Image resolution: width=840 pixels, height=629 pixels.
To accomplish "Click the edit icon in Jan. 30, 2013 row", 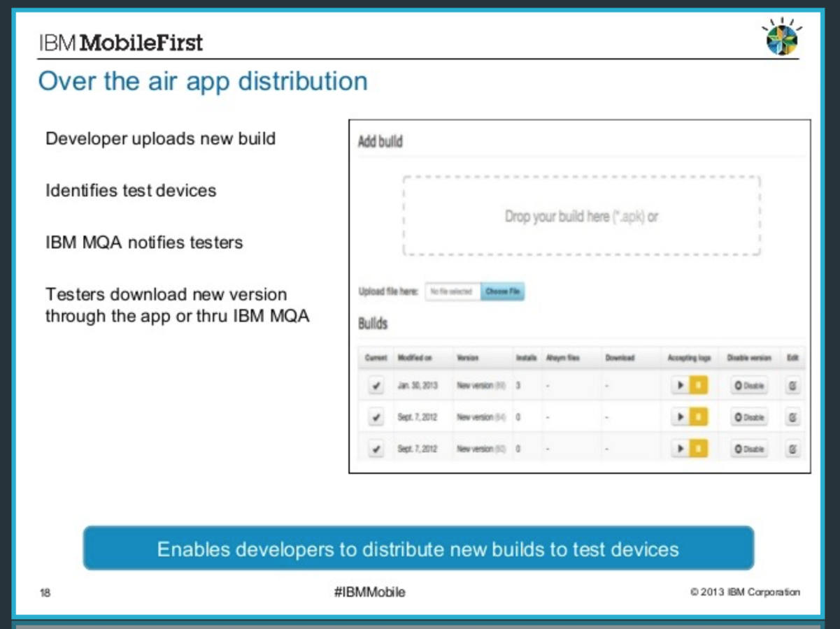I will point(792,385).
